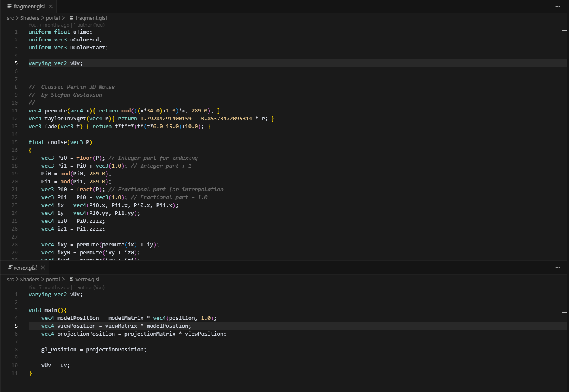Click 'Integer part for indexing' comment
The width and height of the screenshot is (569, 392).
[x=158, y=158]
